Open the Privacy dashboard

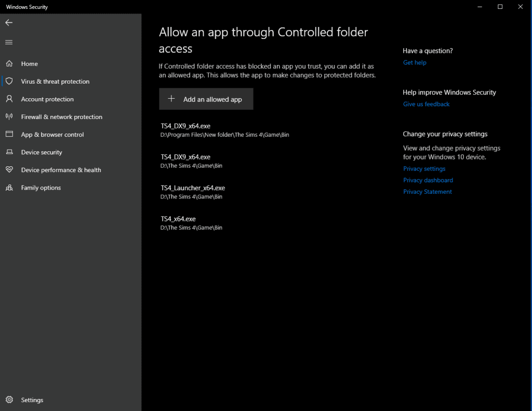click(x=428, y=180)
